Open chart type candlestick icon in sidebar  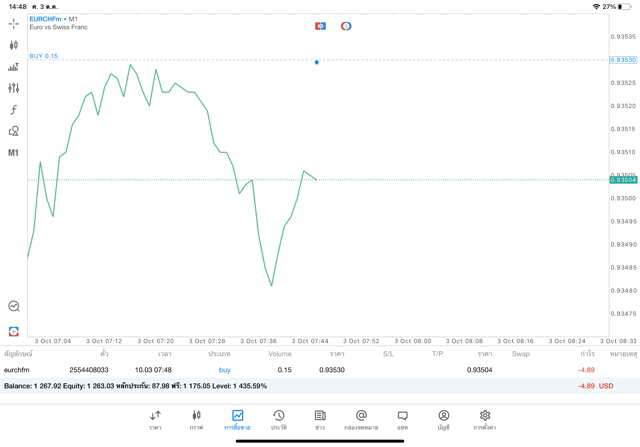pos(14,45)
